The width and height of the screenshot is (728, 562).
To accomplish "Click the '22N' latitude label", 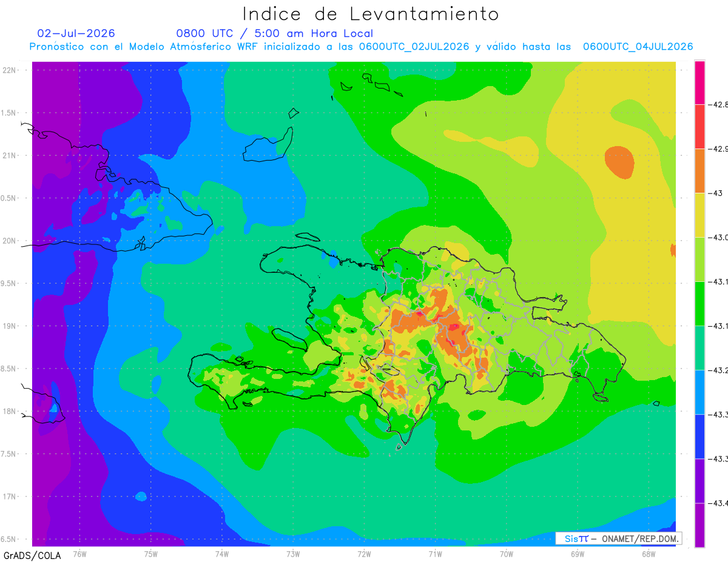I will 9,70.
